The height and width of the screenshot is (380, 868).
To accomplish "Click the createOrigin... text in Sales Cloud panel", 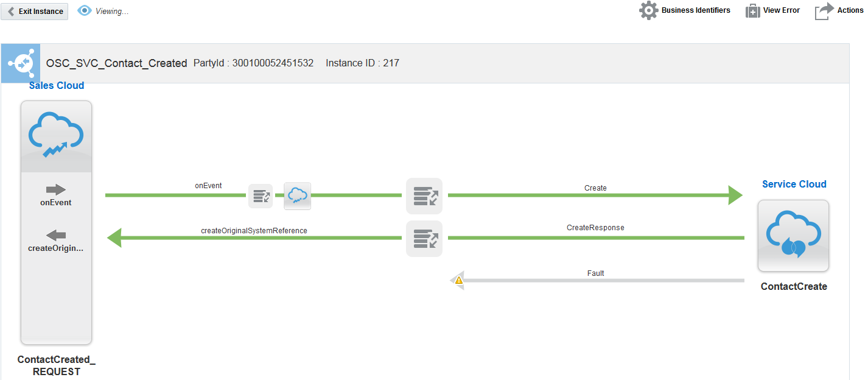I will click(56, 248).
